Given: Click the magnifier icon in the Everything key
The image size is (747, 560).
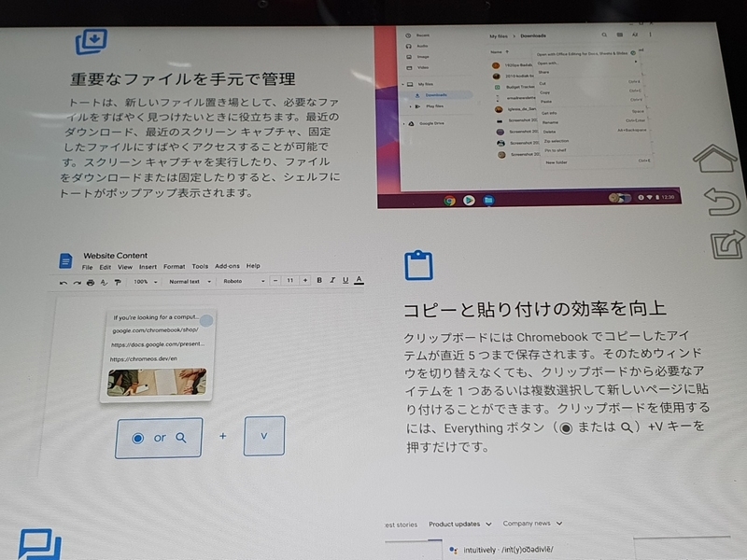Looking at the screenshot, I should click(x=180, y=437).
